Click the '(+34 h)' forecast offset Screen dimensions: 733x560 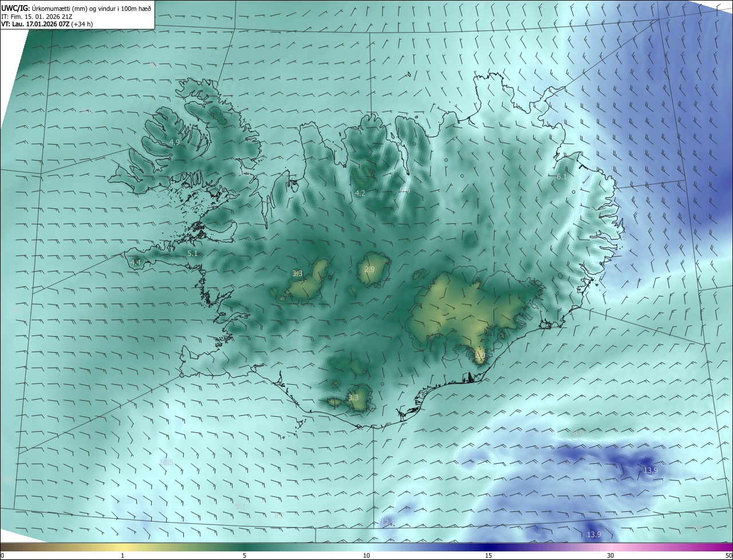click(82, 24)
